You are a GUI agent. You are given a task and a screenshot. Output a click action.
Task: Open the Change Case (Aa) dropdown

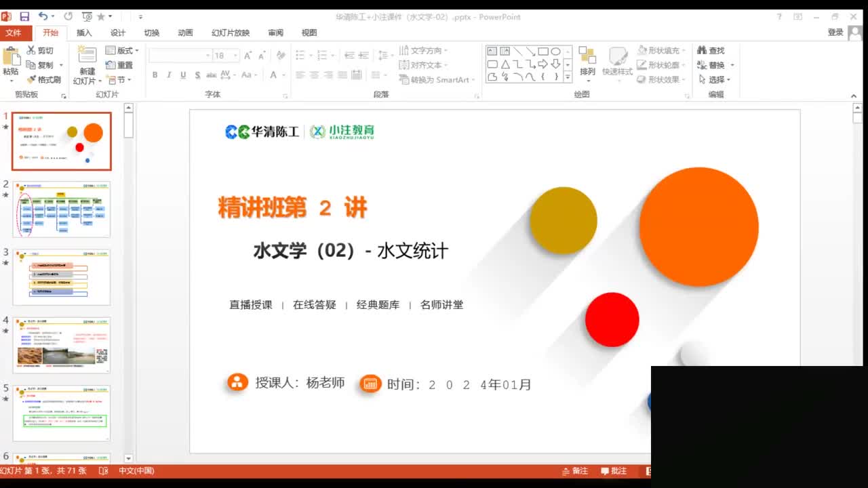tap(248, 75)
